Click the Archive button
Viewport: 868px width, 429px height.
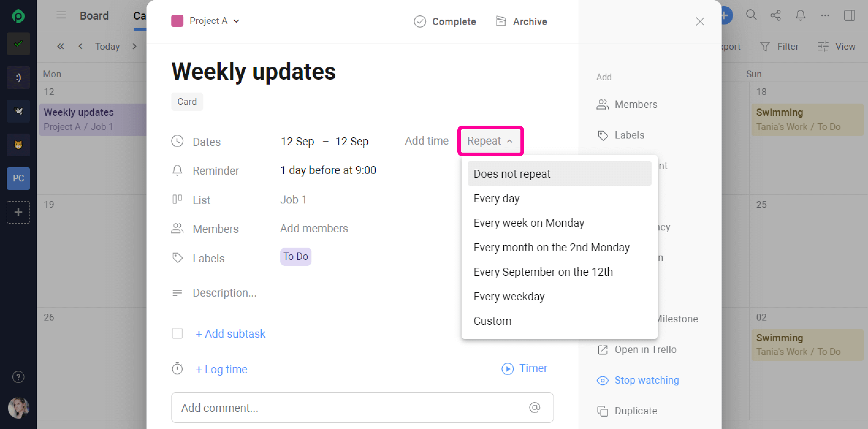[521, 21]
